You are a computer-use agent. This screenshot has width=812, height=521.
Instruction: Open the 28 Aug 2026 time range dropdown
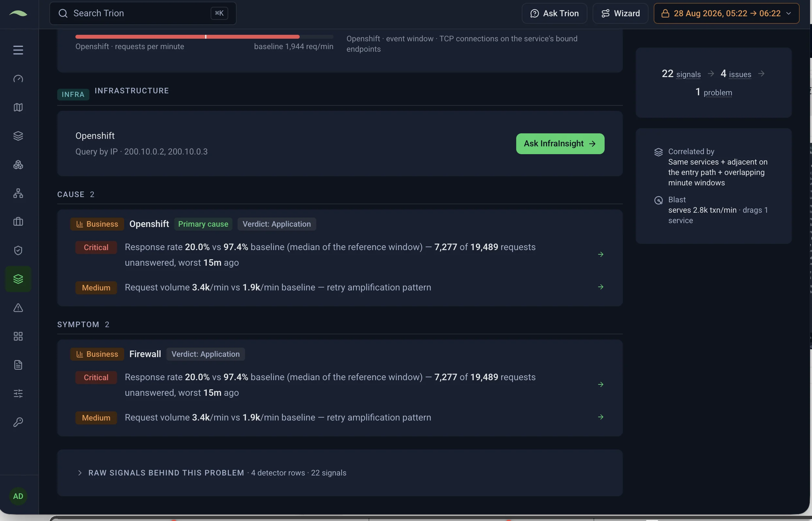(727, 13)
